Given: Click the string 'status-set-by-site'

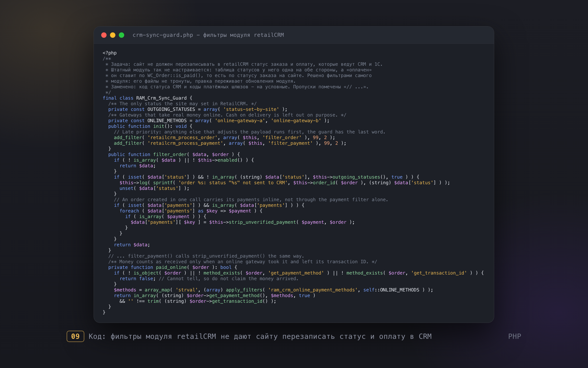Looking at the screenshot, I should [251, 109].
